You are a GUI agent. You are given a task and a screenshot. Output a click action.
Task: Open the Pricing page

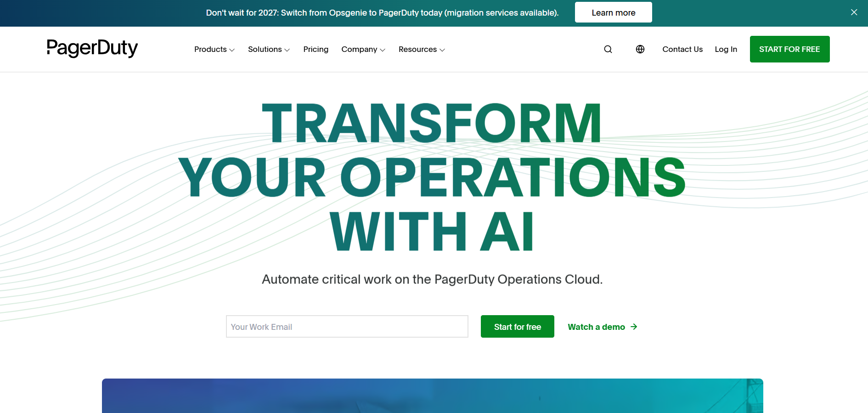[316, 49]
